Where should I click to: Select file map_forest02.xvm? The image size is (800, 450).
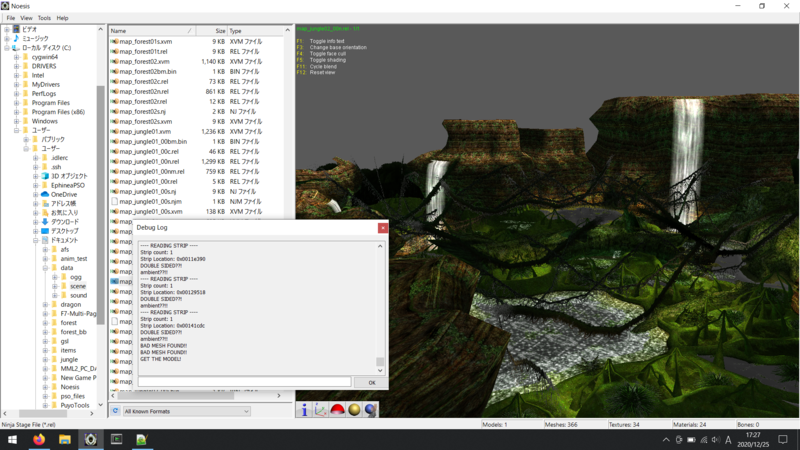(x=144, y=61)
